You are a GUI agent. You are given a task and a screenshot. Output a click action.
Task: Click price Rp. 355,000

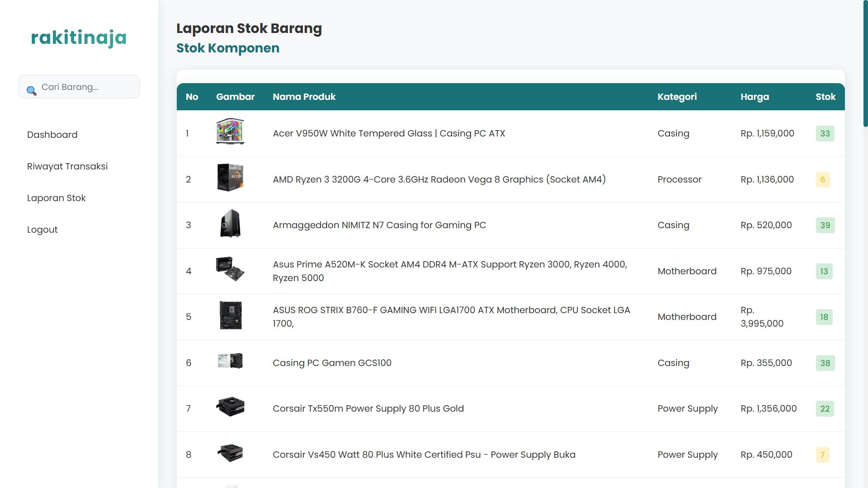[766, 363]
